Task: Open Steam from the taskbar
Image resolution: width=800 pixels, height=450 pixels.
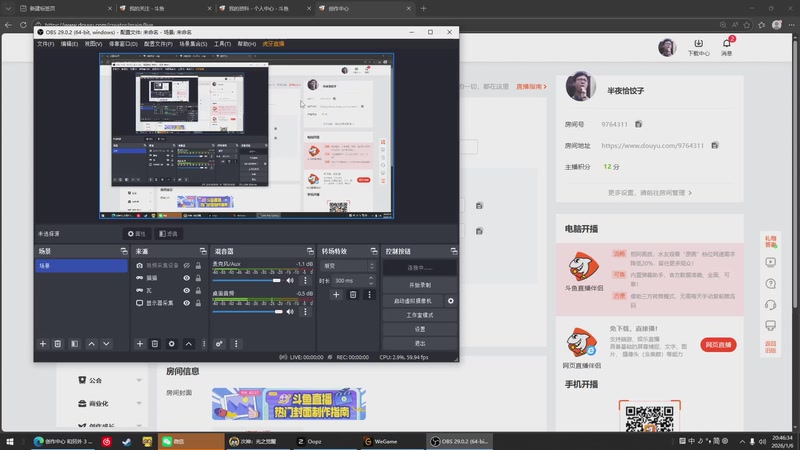Action: click(x=127, y=441)
